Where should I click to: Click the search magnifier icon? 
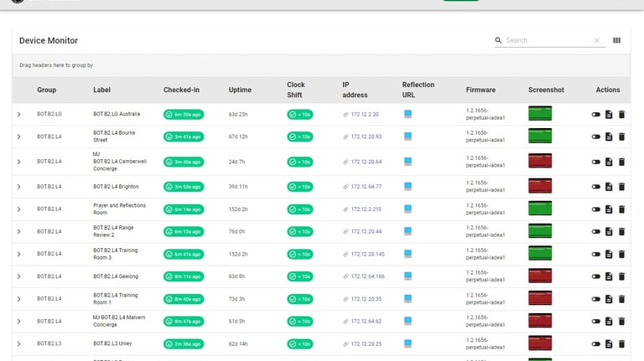tap(498, 40)
